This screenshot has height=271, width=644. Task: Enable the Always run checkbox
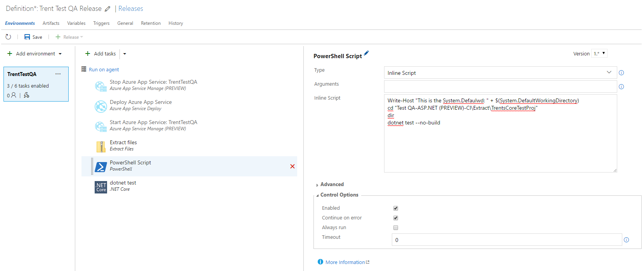tap(396, 228)
